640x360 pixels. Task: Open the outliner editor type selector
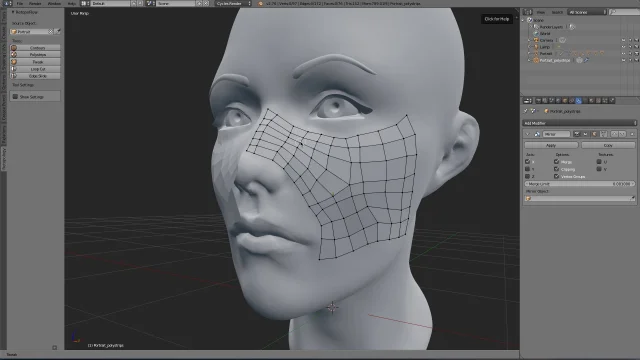[528, 12]
